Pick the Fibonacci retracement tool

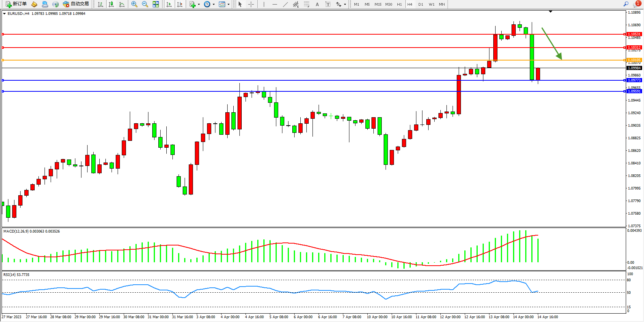[x=307, y=4]
